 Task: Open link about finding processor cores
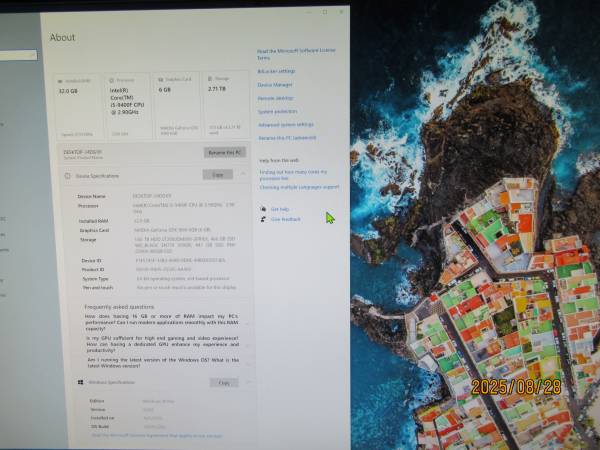(x=293, y=175)
